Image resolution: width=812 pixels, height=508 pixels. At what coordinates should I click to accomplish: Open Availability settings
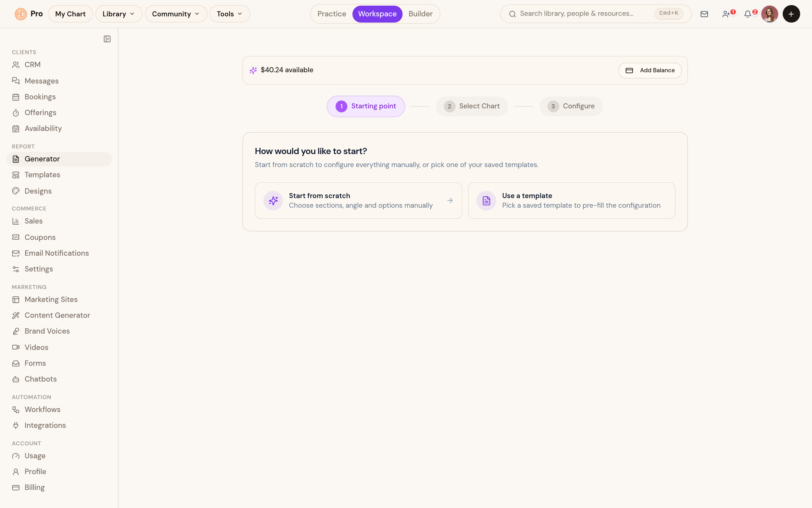click(59, 128)
